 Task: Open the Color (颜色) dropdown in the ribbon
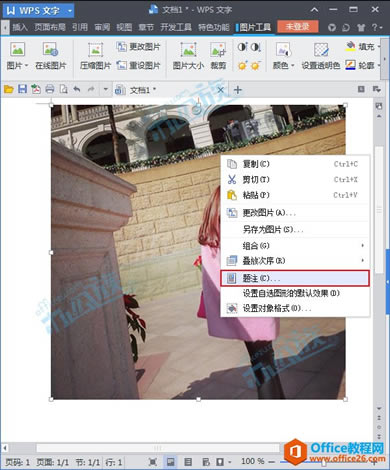pyautogui.click(x=283, y=56)
